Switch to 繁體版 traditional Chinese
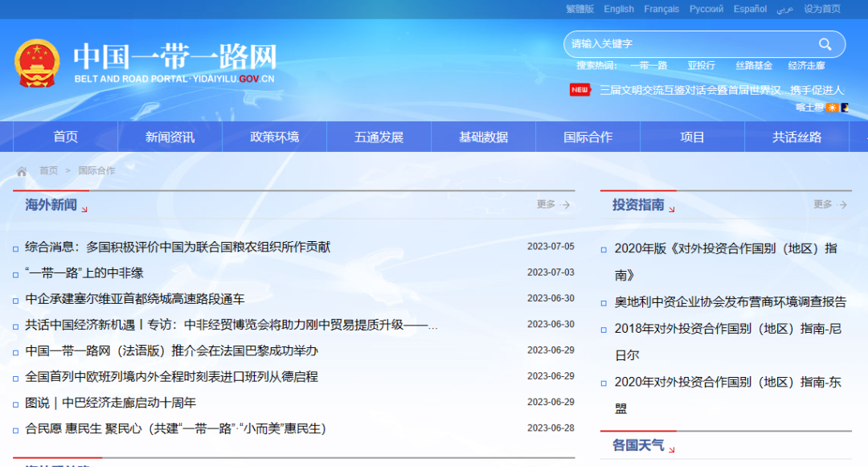The image size is (868, 467). 579,9
